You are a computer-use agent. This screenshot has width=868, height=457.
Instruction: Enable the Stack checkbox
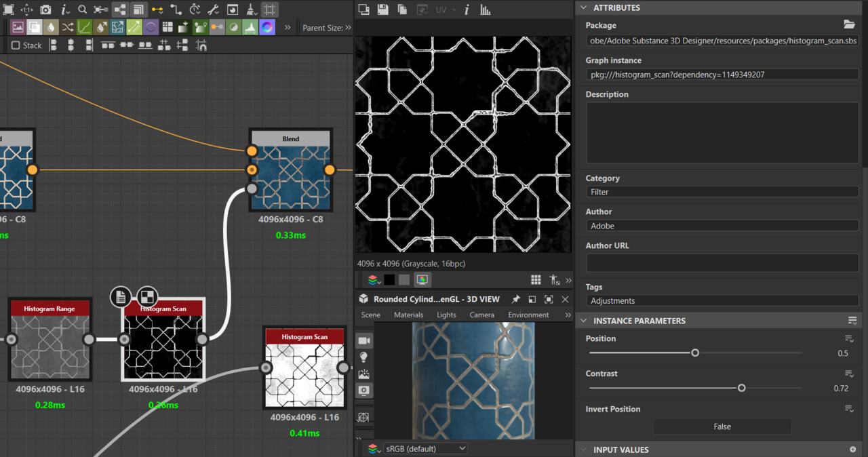point(16,45)
